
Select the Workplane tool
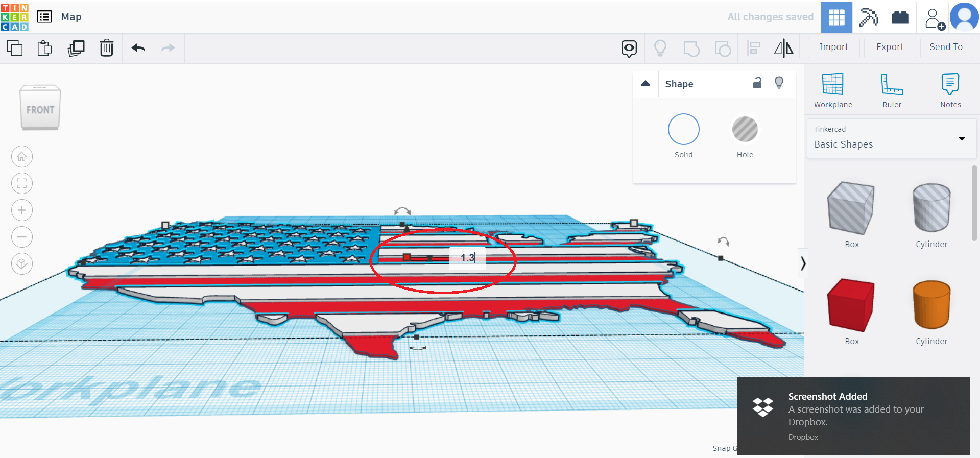(833, 90)
